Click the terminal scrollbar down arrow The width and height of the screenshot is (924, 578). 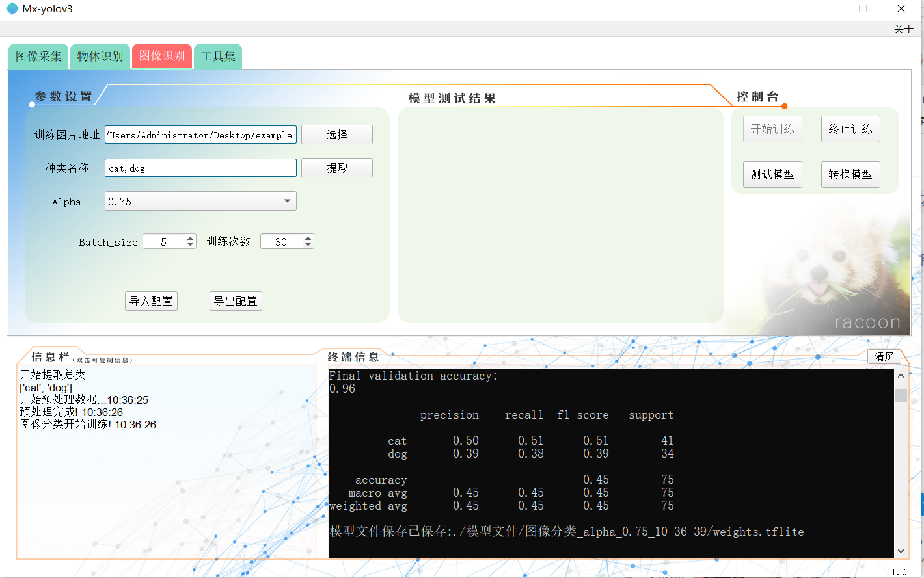pos(901,551)
